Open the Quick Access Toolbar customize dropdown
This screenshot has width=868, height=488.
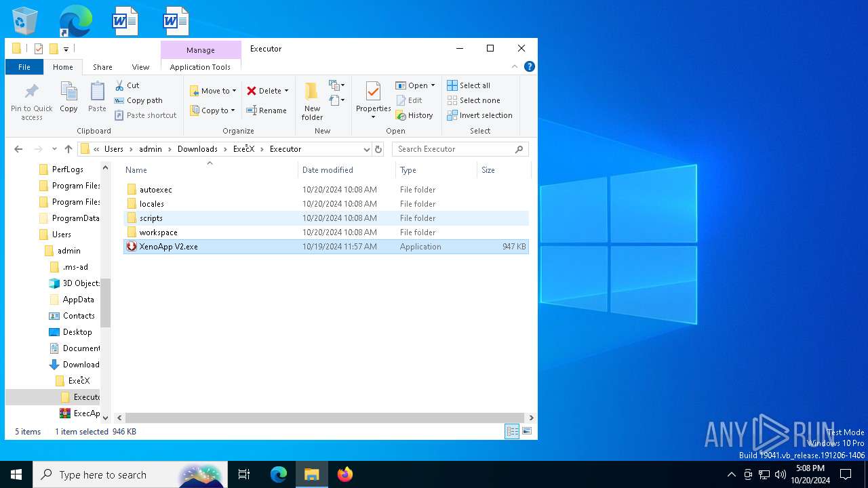66,49
